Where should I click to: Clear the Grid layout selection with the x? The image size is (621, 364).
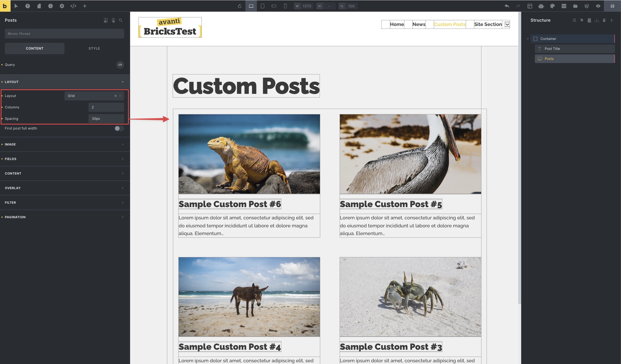click(116, 96)
